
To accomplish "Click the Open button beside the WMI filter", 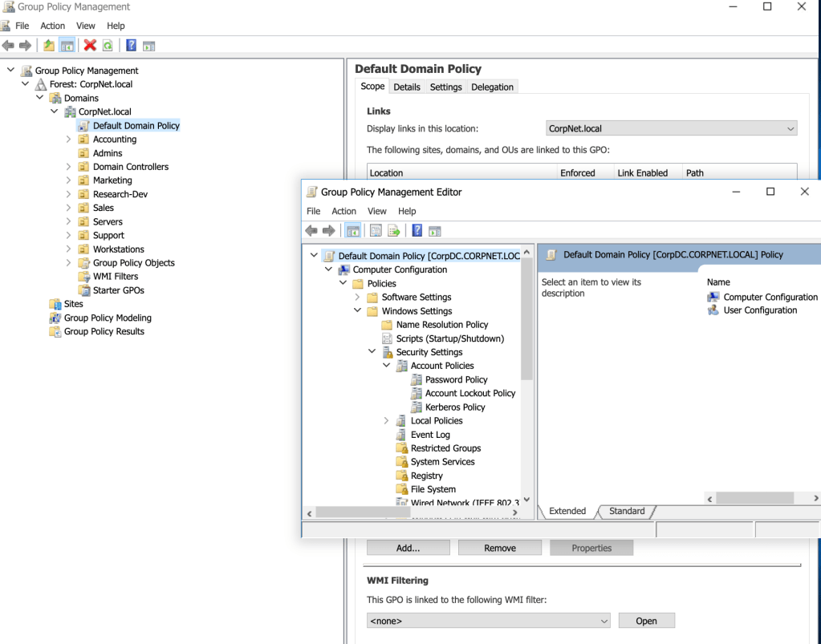I will (646, 621).
